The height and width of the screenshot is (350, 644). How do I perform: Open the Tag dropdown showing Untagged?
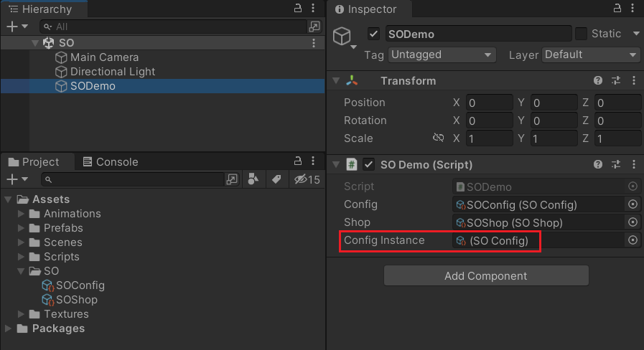pos(442,55)
